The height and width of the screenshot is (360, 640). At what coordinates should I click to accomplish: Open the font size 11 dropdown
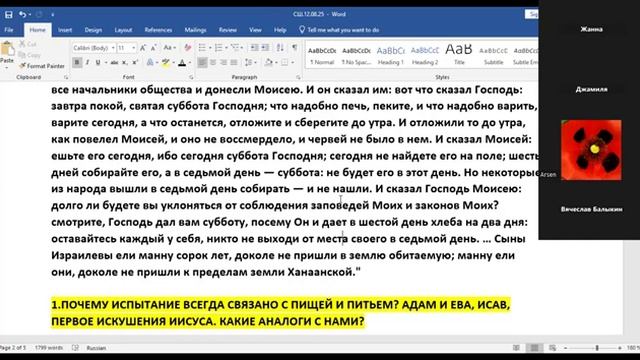[133, 48]
